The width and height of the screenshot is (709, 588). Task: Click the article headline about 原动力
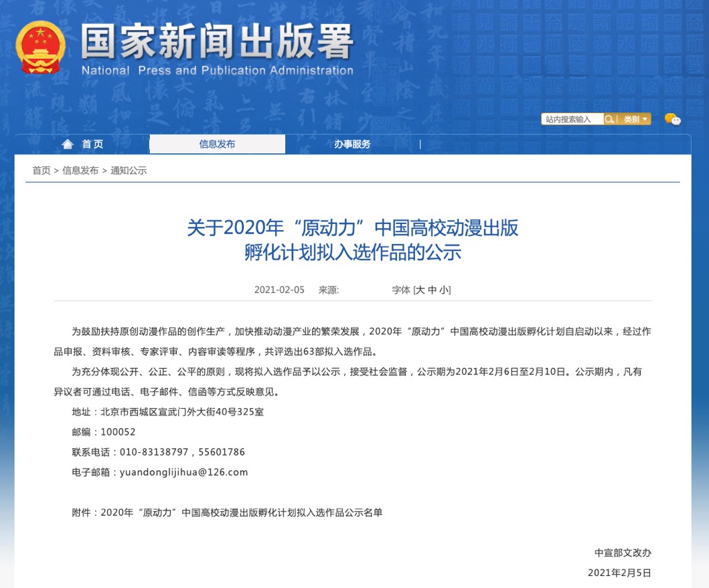tap(353, 239)
